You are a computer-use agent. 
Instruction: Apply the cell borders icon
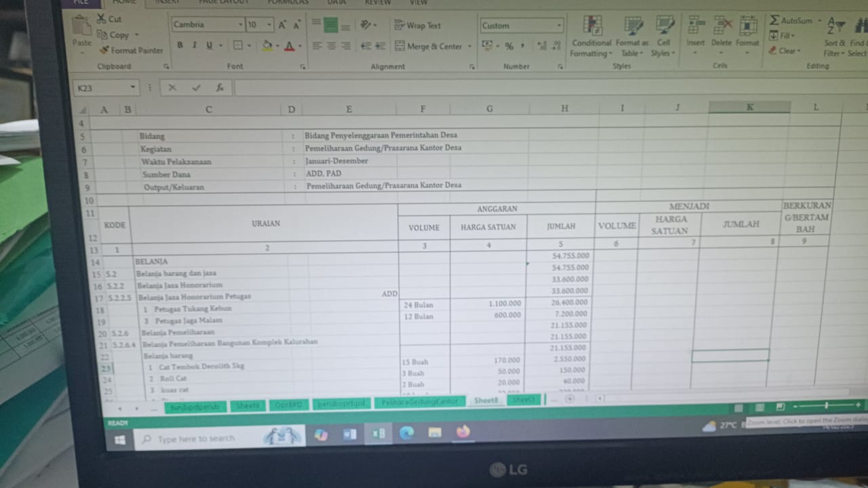point(237,45)
